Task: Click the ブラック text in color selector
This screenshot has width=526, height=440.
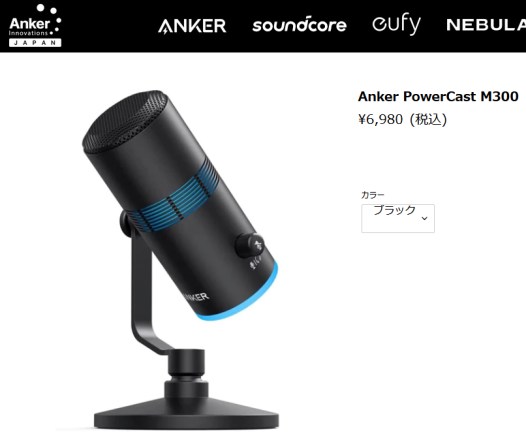Action: coord(394,210)
